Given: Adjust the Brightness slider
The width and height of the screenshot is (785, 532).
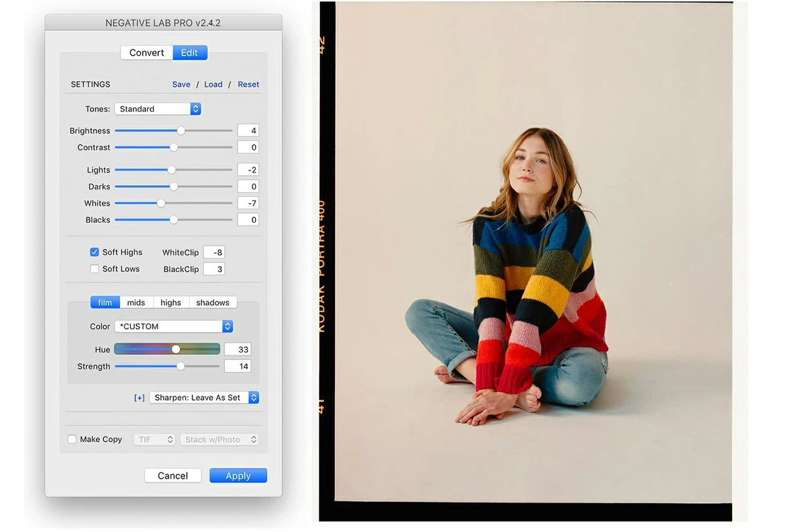Looking at the screenshot, I should coord(173,131).
